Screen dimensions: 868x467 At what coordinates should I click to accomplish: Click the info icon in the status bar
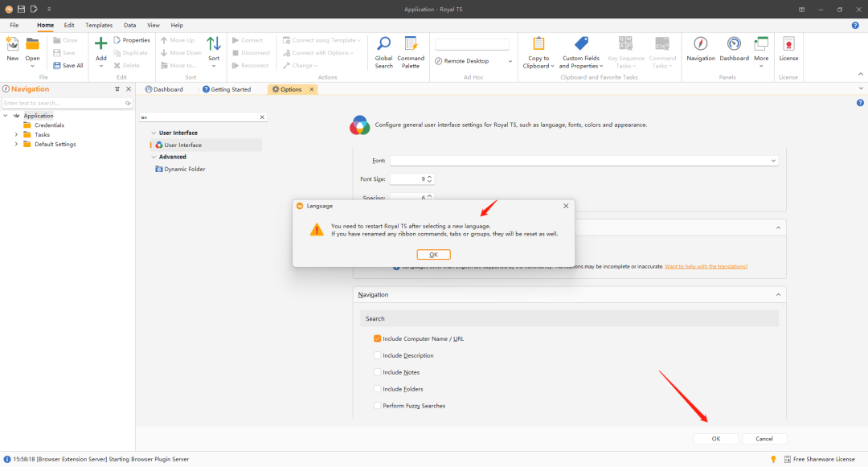[7, 459]
